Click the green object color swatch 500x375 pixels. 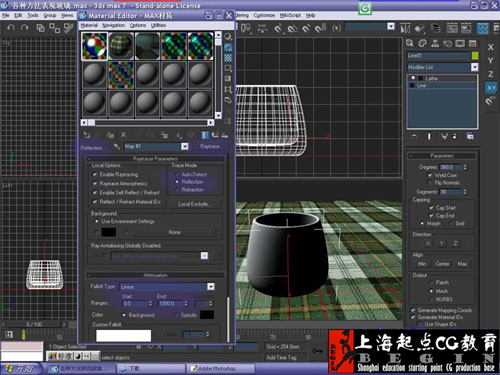pos(475,56)
